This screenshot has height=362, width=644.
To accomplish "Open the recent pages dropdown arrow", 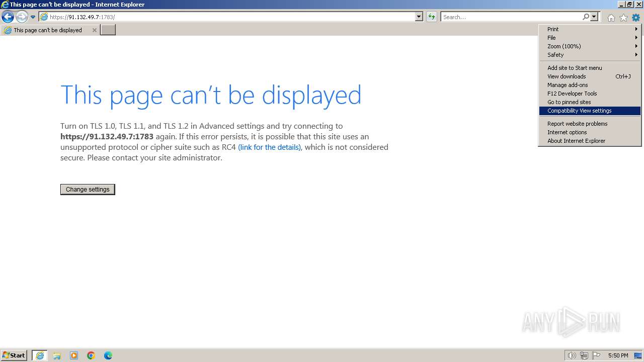I will click(33, 17).
